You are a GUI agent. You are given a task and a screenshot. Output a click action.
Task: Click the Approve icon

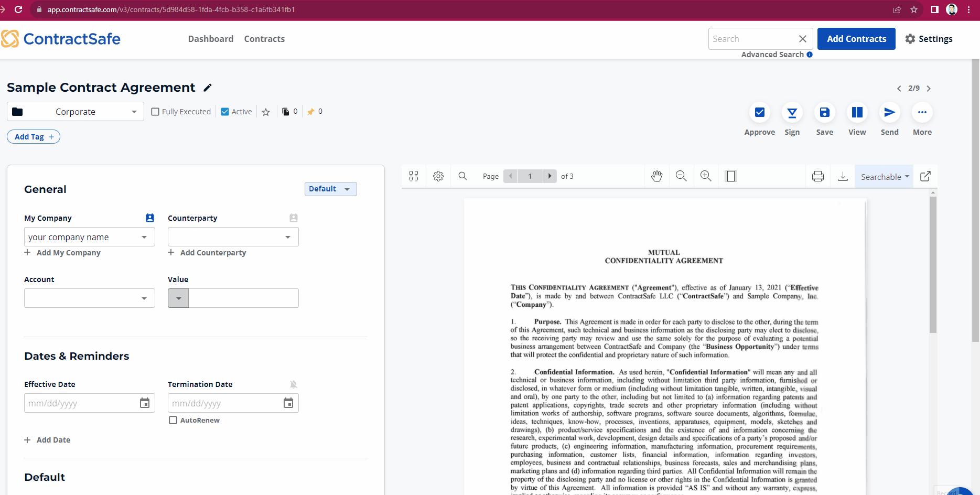pos(759,112)
